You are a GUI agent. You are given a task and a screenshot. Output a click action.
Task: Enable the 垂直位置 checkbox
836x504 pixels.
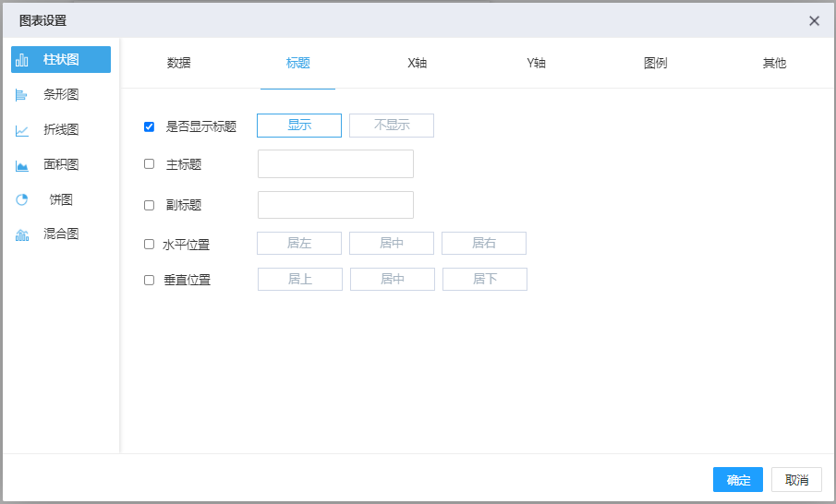[150, 280]
